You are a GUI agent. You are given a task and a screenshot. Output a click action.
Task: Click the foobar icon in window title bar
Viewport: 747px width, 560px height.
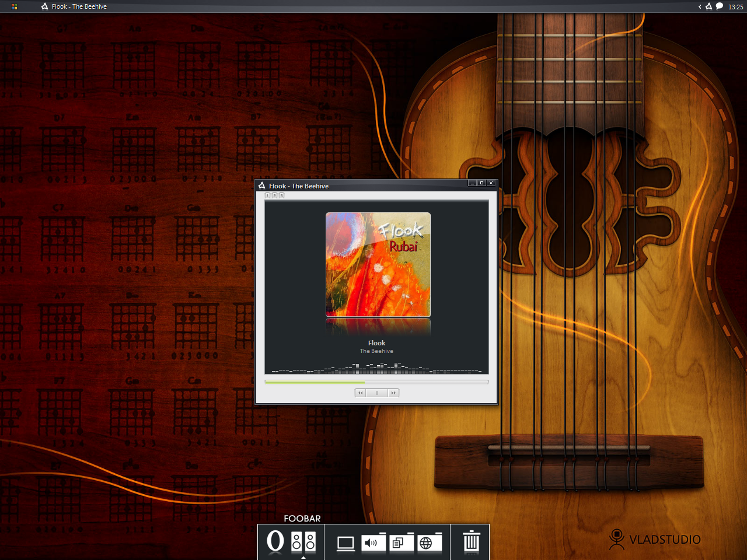[262, 185]
